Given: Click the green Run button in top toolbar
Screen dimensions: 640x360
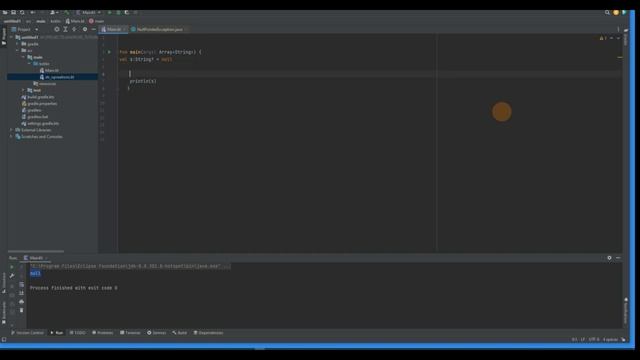Looking at the screenshot, I should [109, 13].
